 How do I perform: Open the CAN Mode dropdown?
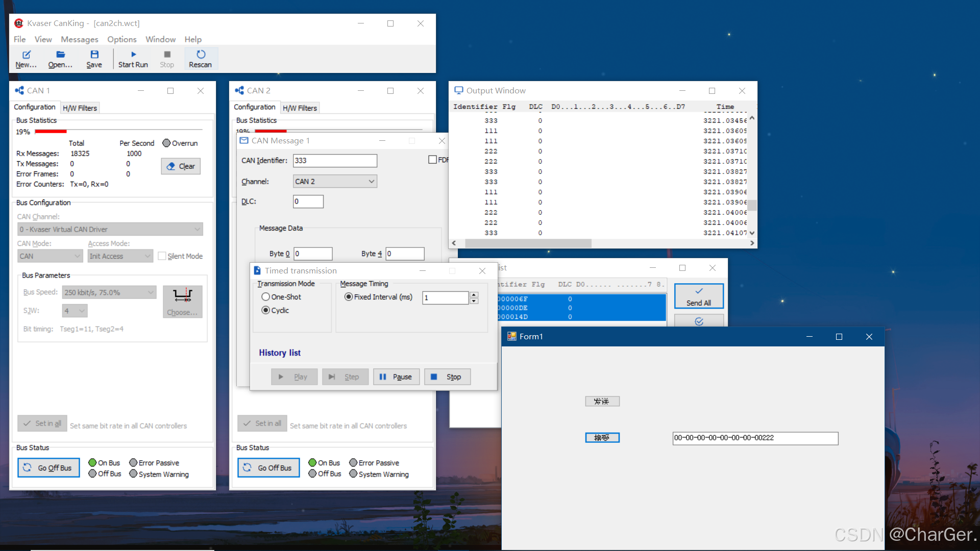pos(50,256)
